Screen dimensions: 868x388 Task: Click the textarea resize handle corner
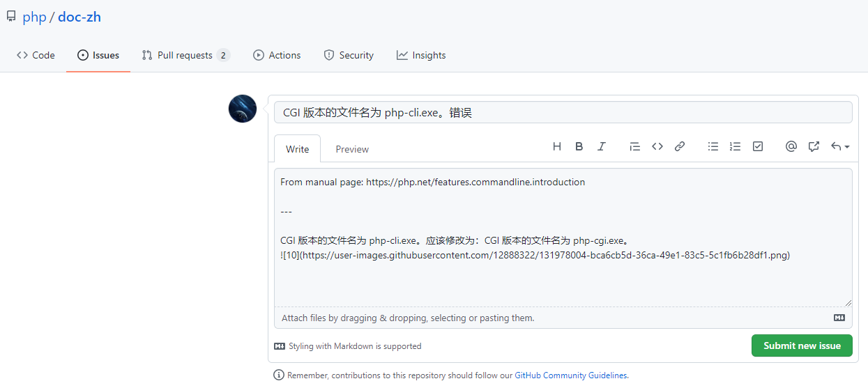[848, 302]
